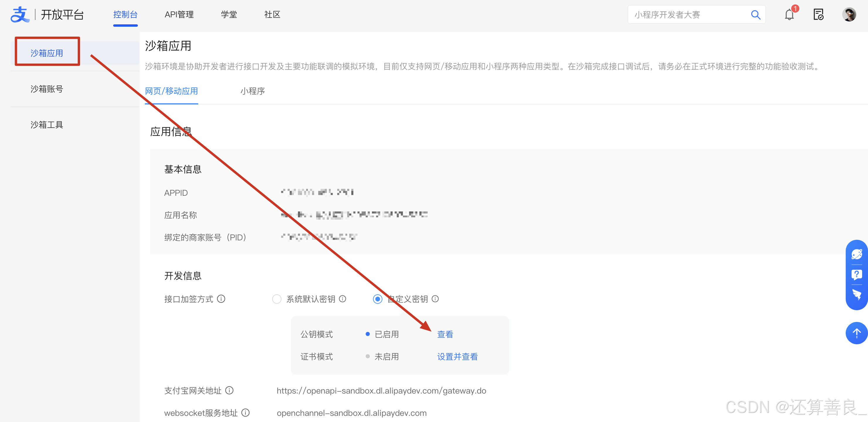Click the 小程序开发者大赛 search field
This screenshot has width=868, height=422.
(x=687, y=15)
